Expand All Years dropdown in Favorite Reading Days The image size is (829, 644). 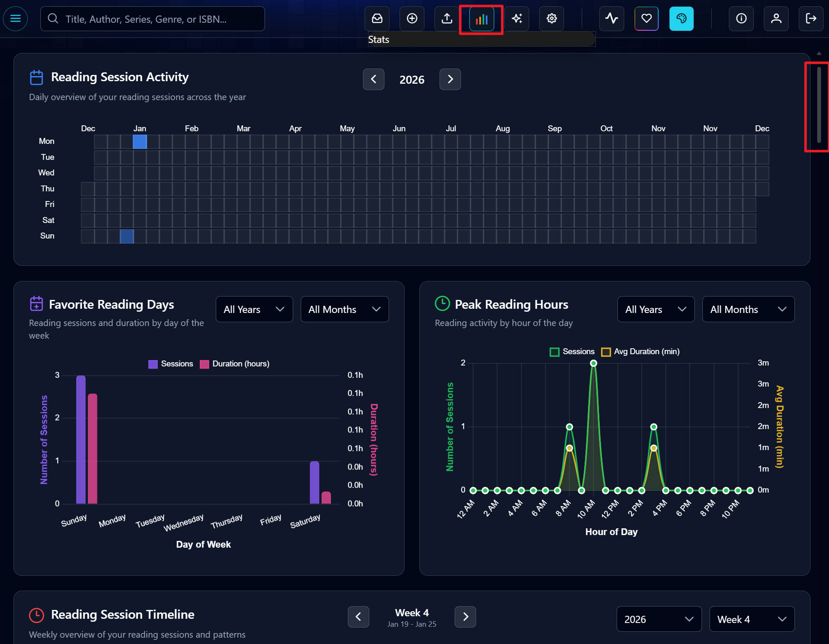pyautogui.click(x=254, y=310)
